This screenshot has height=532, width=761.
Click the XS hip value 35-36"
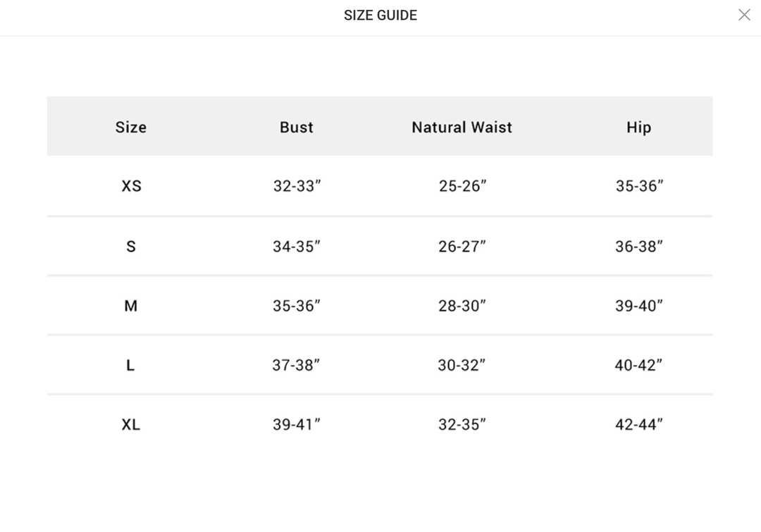[x=639, y=186]
